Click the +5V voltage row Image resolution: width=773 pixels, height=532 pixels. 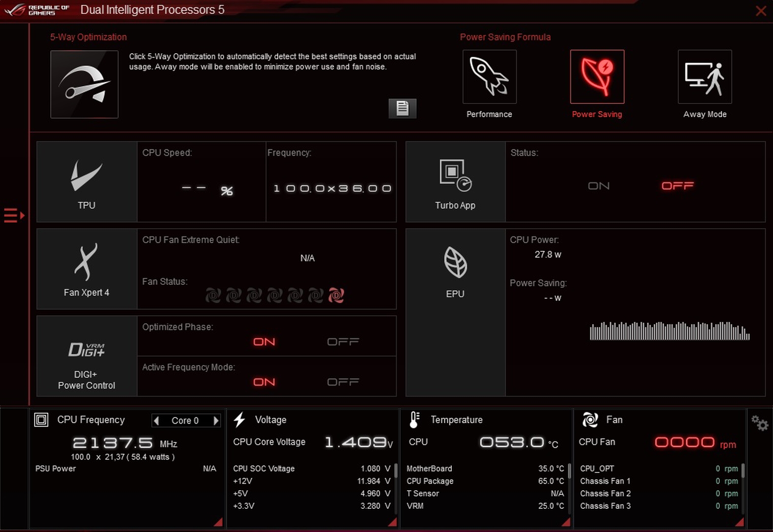click(x=312, y=493)
